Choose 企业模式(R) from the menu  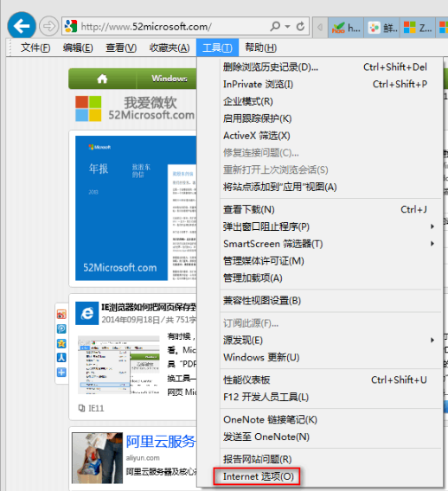pos(319,101)
